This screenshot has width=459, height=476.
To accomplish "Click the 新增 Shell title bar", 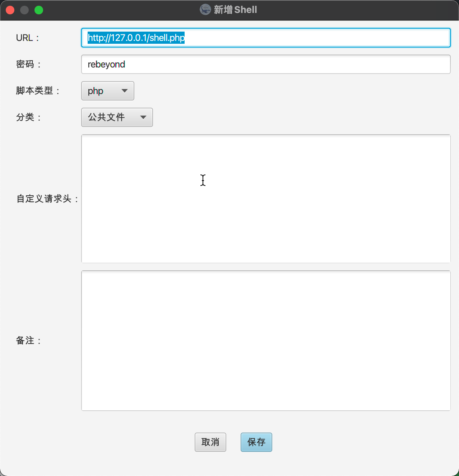I will pyautogui.click(x=229, y=10).
